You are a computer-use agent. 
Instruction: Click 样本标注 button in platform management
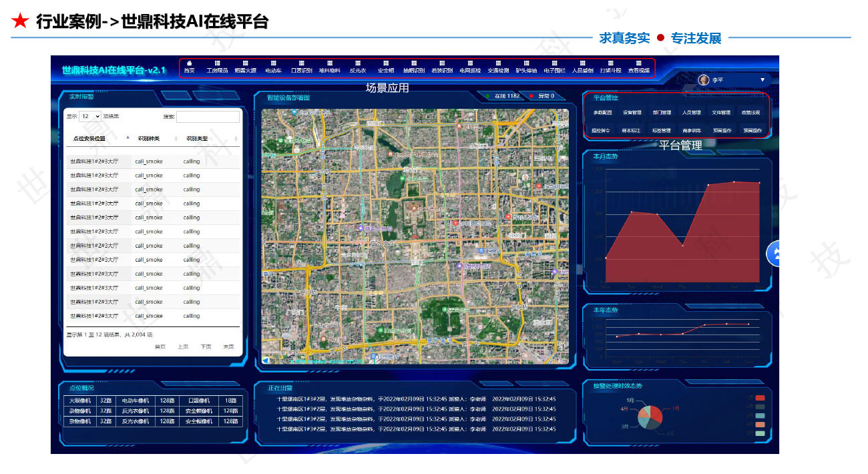(x=632, y=131)
